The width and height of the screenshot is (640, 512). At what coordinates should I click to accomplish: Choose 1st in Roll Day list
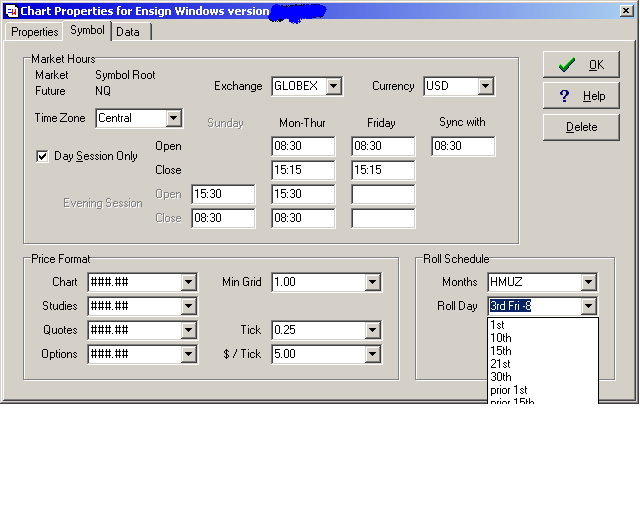[x=543, y=325]
